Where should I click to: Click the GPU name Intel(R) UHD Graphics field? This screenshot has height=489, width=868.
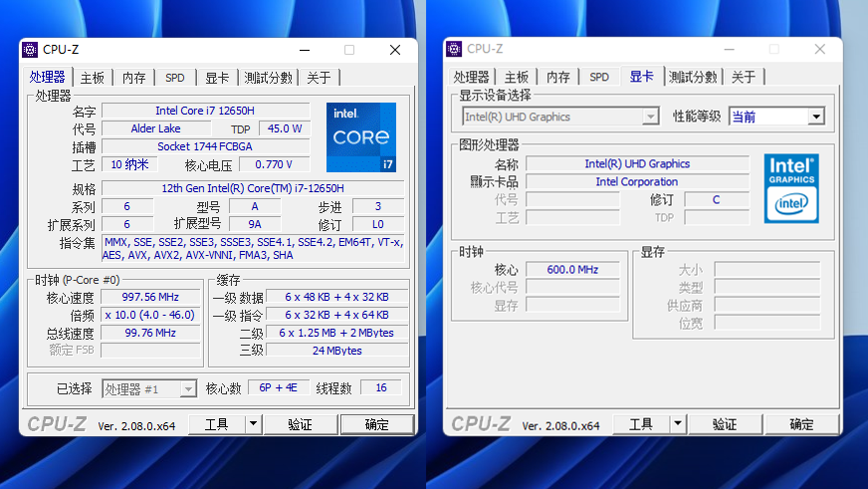(637, 164)
